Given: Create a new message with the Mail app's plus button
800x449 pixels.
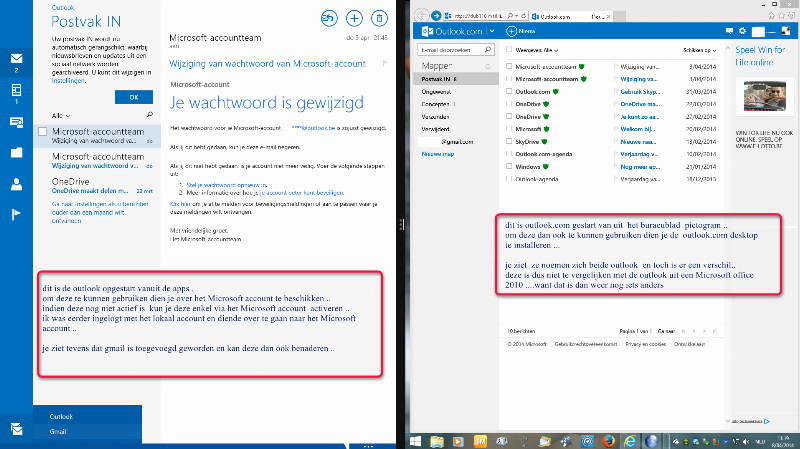Looking at the screenshot, I should coord(354,19).
